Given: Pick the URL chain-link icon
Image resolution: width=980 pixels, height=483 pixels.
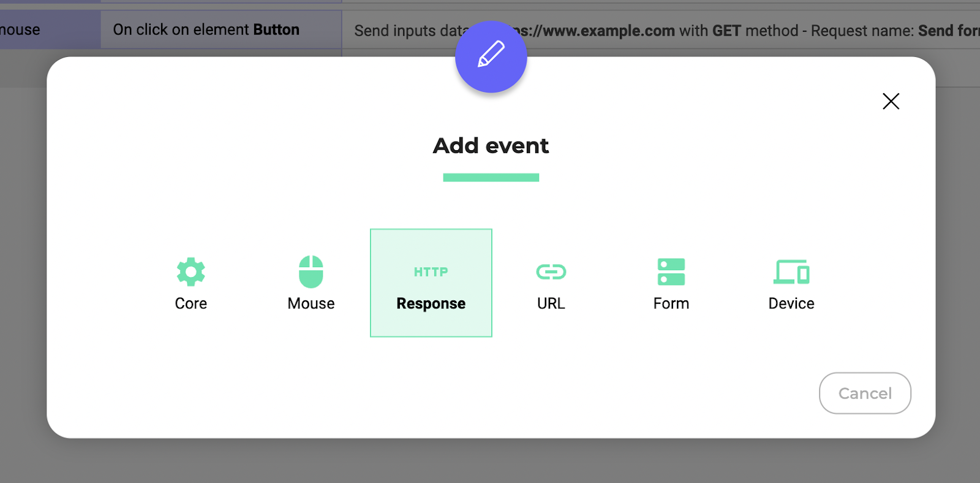Looking at the screenshot, I should (x=551, y=272).
